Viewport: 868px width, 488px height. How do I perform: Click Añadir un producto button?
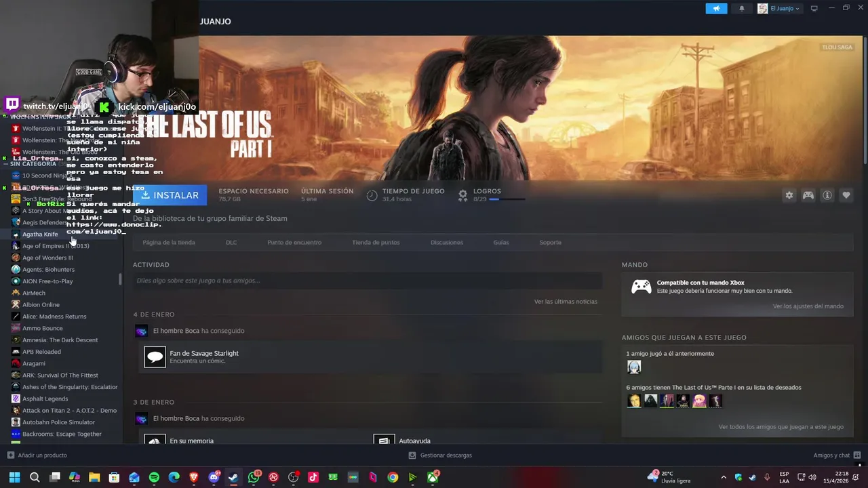pos(37,455)
